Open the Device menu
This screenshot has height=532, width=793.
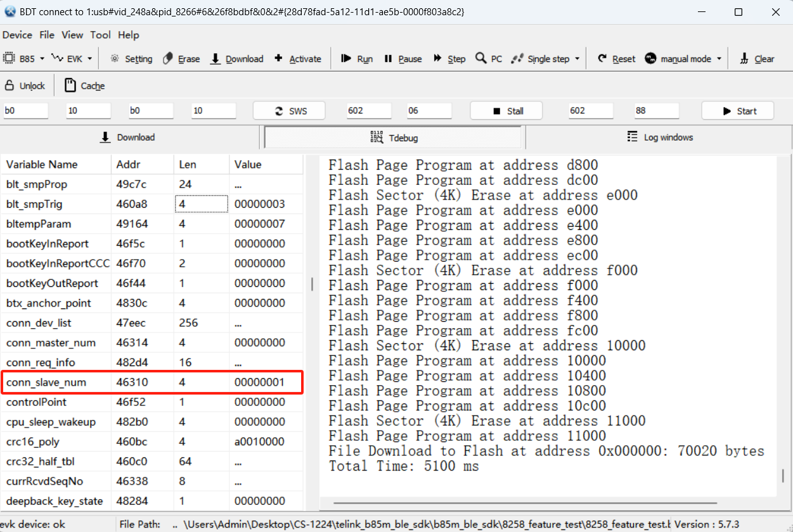(x=17, y=35)
